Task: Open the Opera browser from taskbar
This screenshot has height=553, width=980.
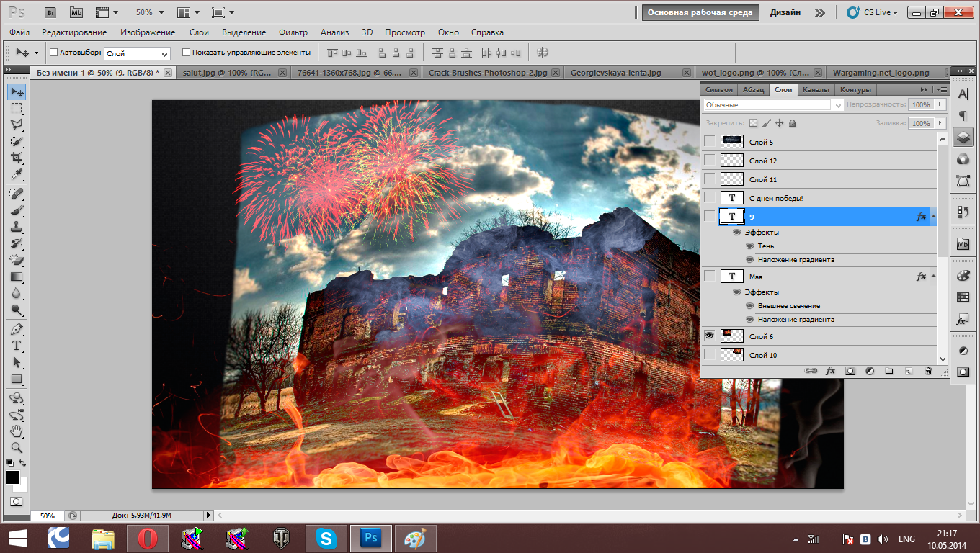Action: [148, 538]
